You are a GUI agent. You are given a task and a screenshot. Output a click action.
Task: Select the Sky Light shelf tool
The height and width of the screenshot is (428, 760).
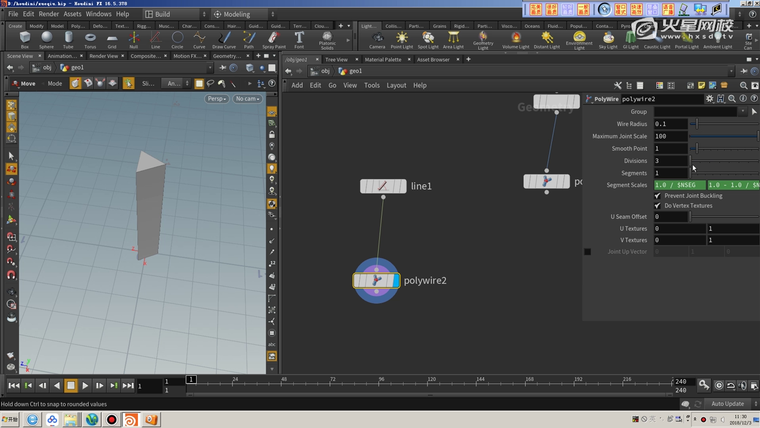607,40
